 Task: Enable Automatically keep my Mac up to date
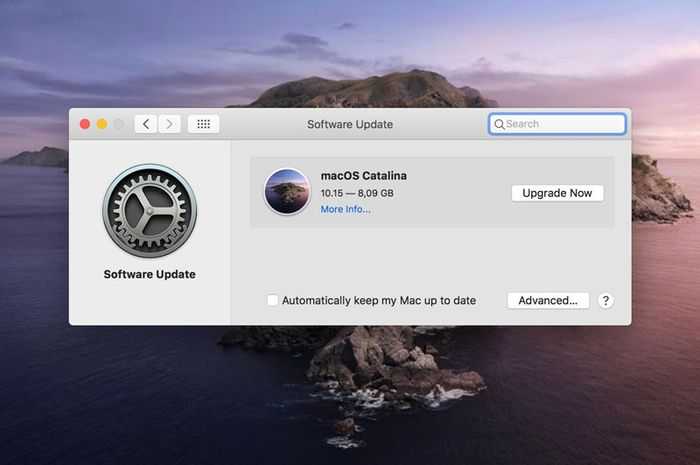[x=272, y=300]
